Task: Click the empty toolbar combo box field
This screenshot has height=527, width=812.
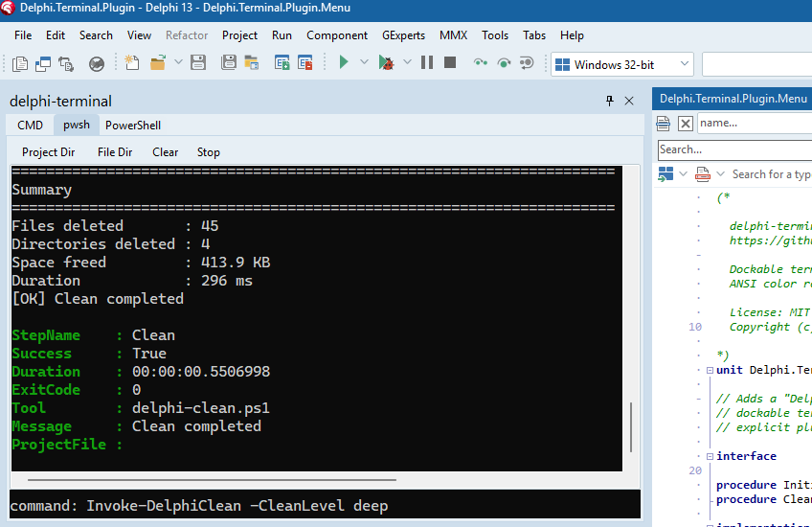Action: pos(757,64)
